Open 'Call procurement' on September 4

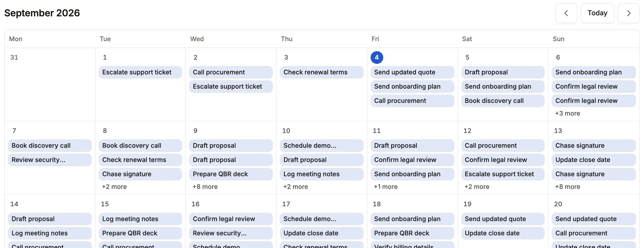coord(412,101)
